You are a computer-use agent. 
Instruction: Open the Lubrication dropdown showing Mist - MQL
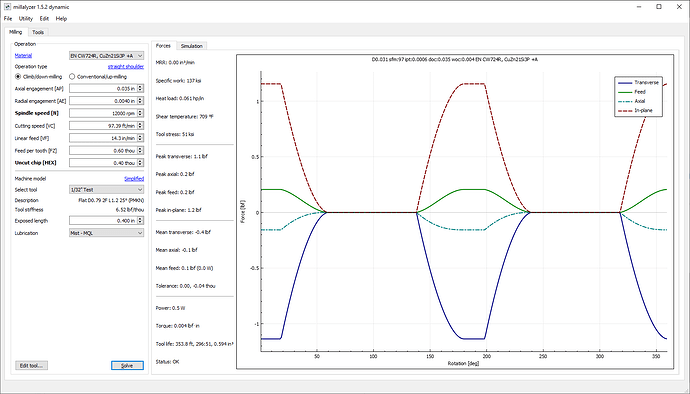(106, 233)
